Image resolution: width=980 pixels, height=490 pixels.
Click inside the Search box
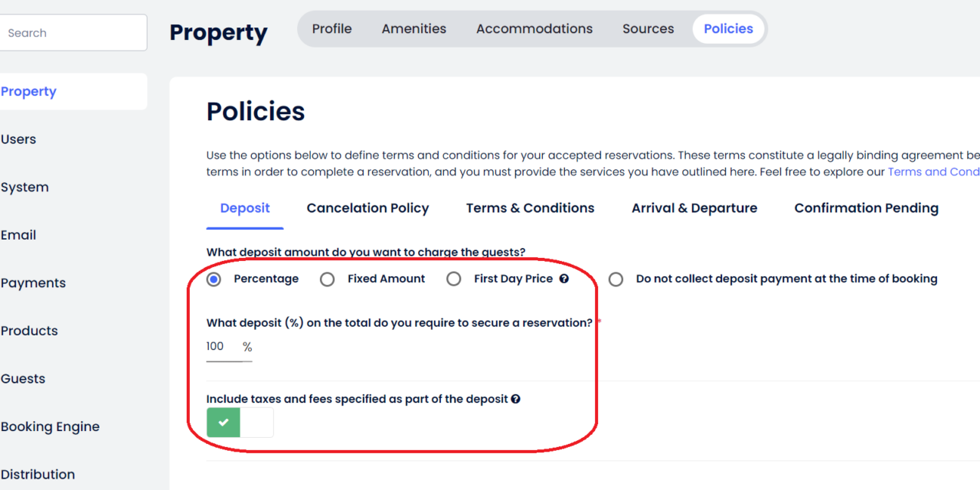pos(73,32)
